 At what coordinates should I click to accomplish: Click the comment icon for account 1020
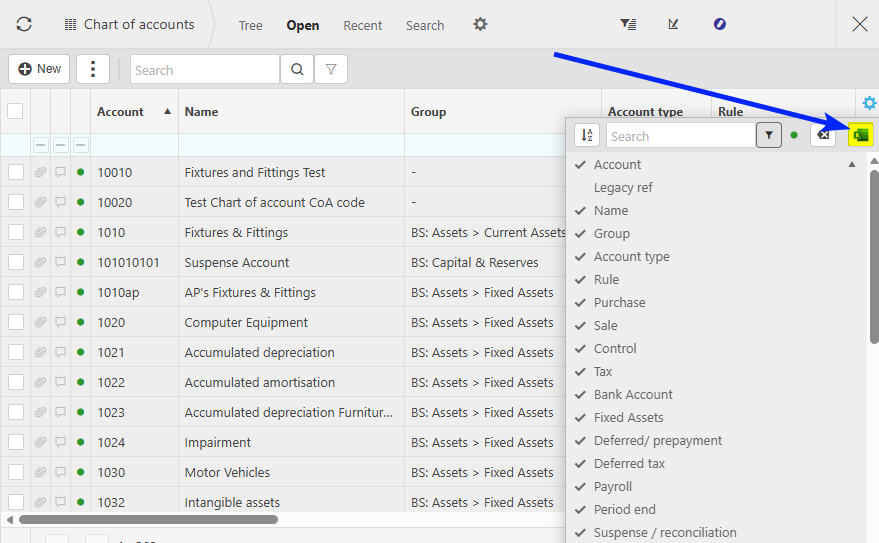click(61, 322)
